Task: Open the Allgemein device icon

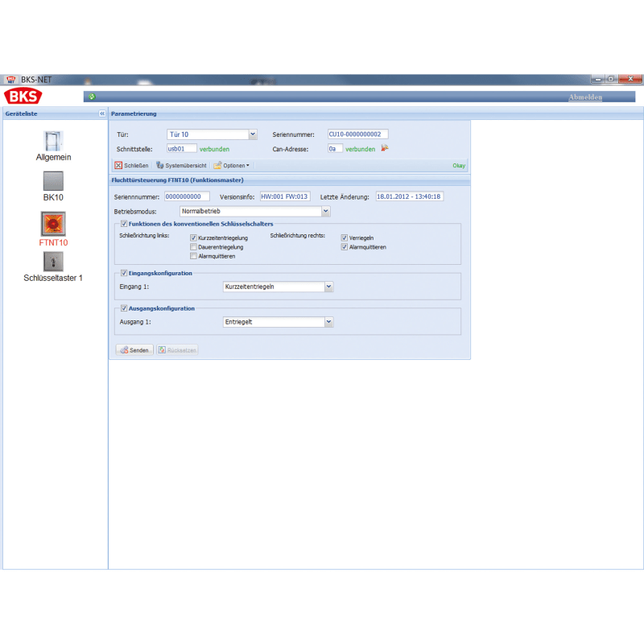Action: click(x=53, y=142)
